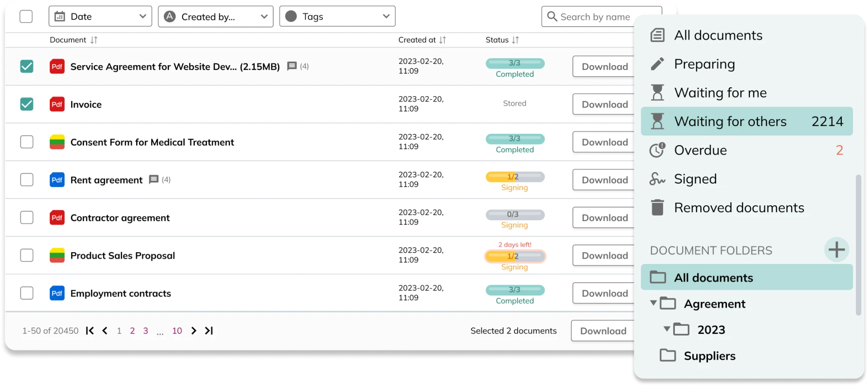Click the trash icon beside Removed documents
Screen dimensions: 868x386
(657, 207)
